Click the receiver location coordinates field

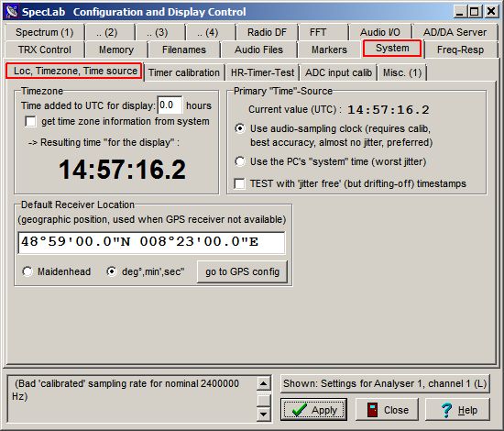pos(151,242)
